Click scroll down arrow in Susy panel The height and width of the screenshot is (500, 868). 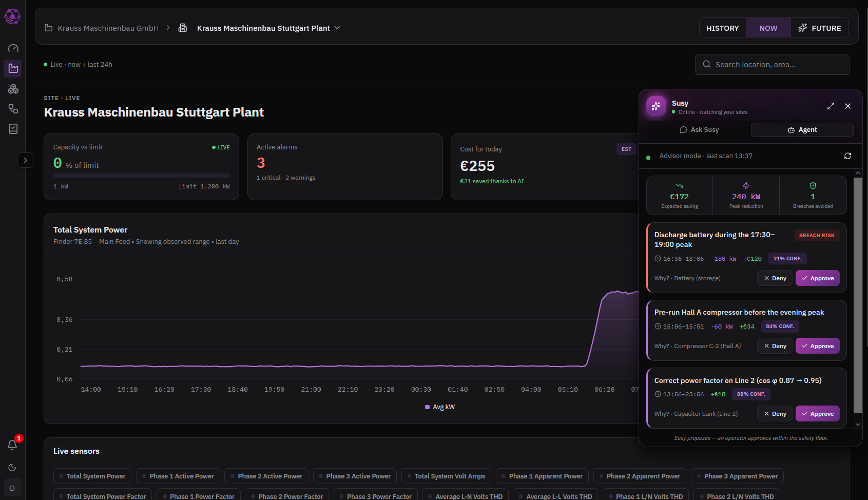point(858,425)
